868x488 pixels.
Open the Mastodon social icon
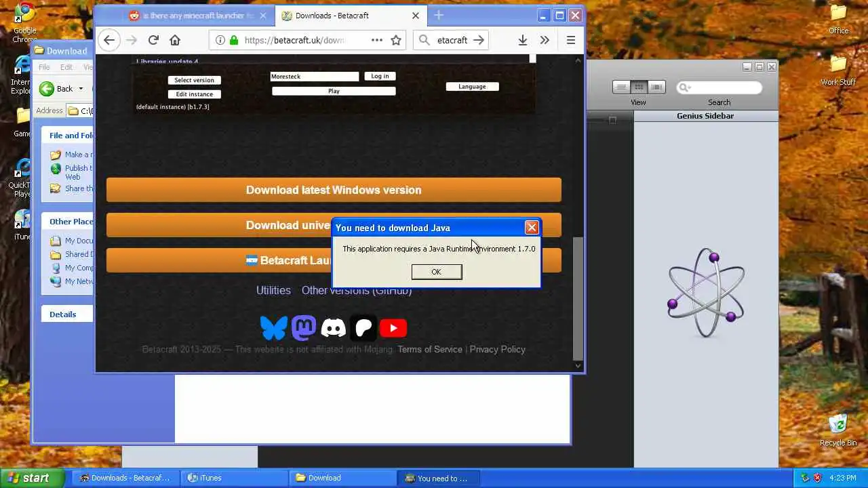tap(304, 328)
